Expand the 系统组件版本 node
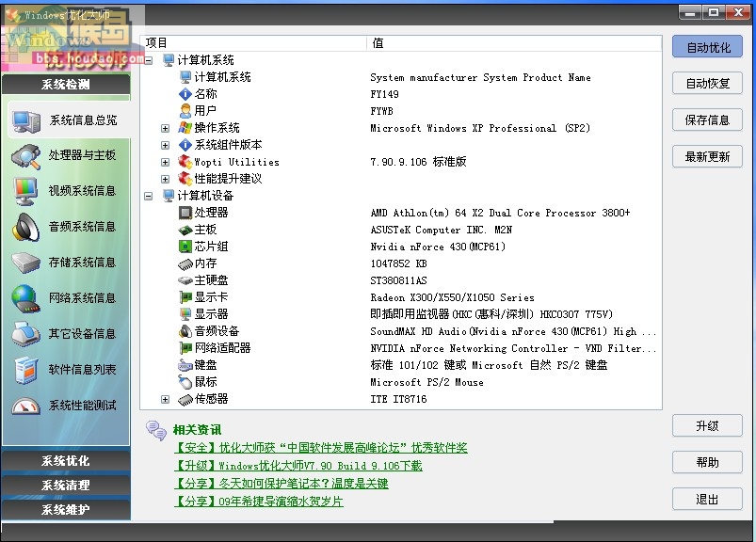Screen dimensions: 756x542 pos(166,146)
